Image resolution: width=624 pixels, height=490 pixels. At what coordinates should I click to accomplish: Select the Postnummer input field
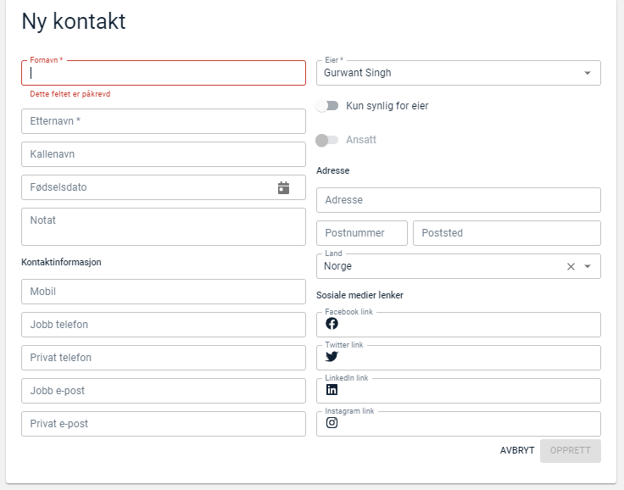[361, 233]
